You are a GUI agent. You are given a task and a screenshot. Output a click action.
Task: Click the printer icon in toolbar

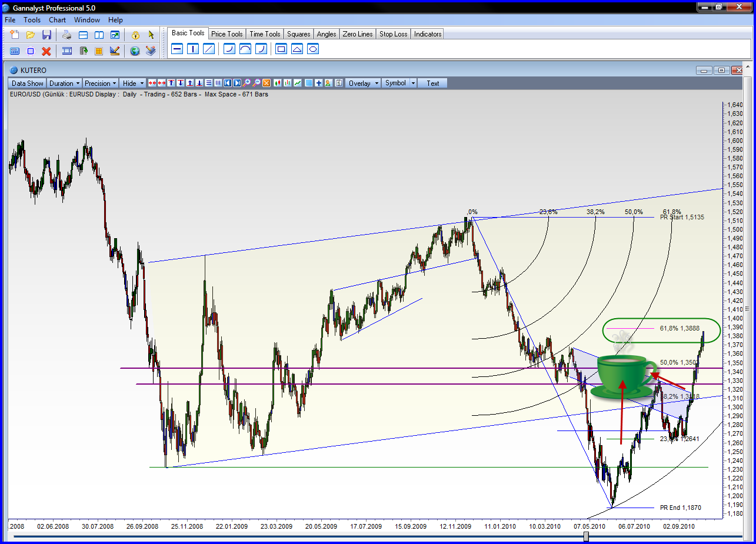click(x=67, y=35)
